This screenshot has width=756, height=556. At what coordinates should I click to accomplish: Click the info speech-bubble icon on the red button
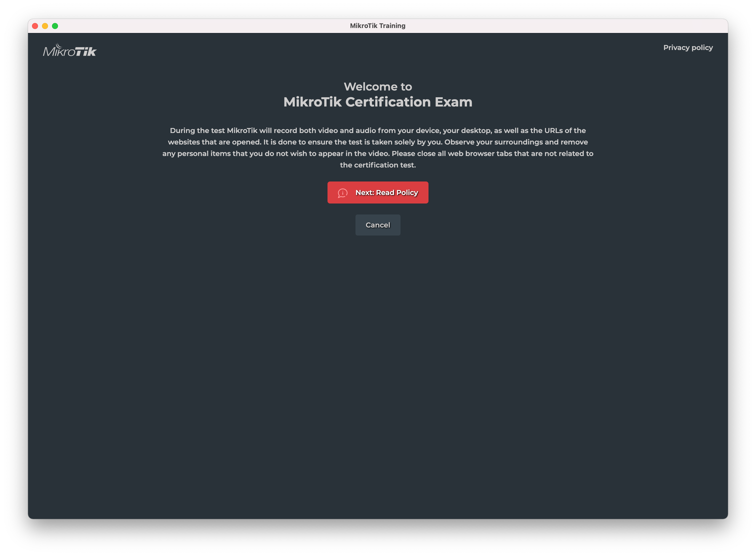pyautogui.click(x=342, y=193)
